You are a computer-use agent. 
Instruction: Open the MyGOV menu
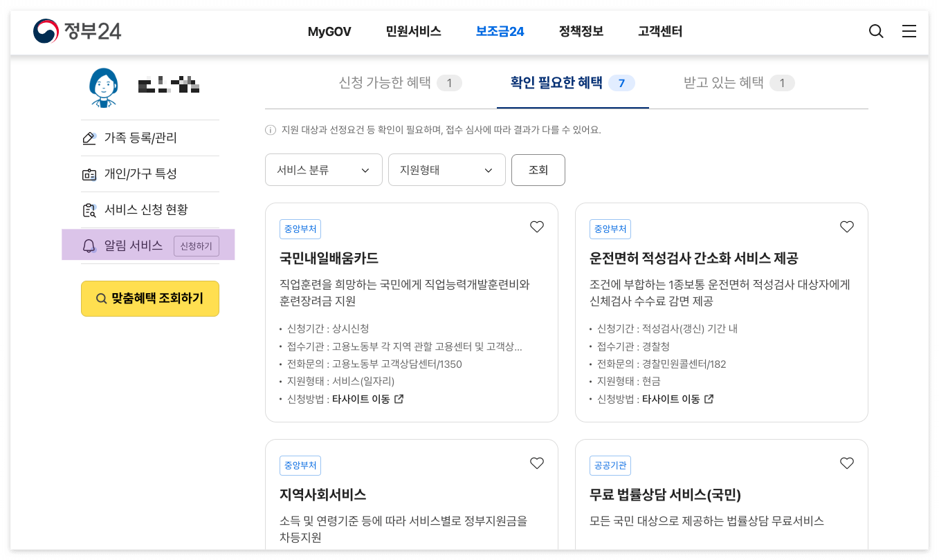(x=329, y=32)
